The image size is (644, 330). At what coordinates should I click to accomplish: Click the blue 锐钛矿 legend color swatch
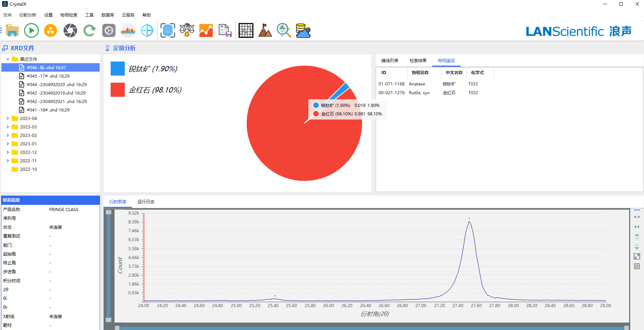coord(118,69)
